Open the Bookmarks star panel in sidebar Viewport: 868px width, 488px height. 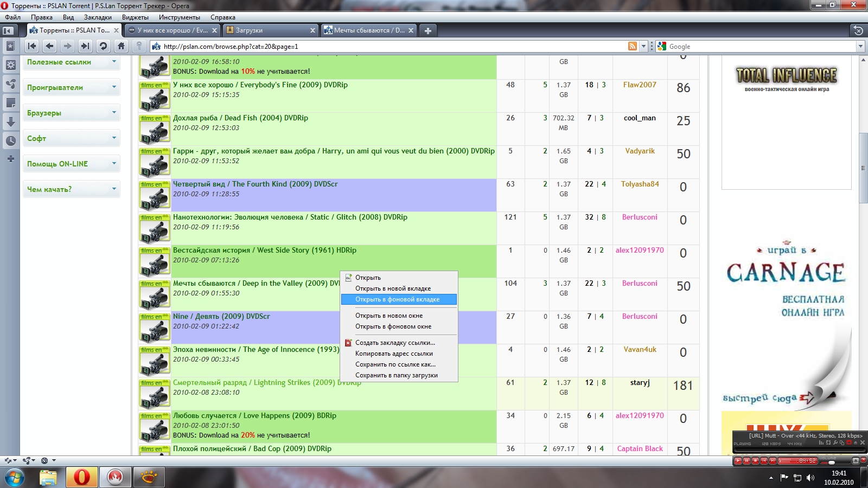10,46
